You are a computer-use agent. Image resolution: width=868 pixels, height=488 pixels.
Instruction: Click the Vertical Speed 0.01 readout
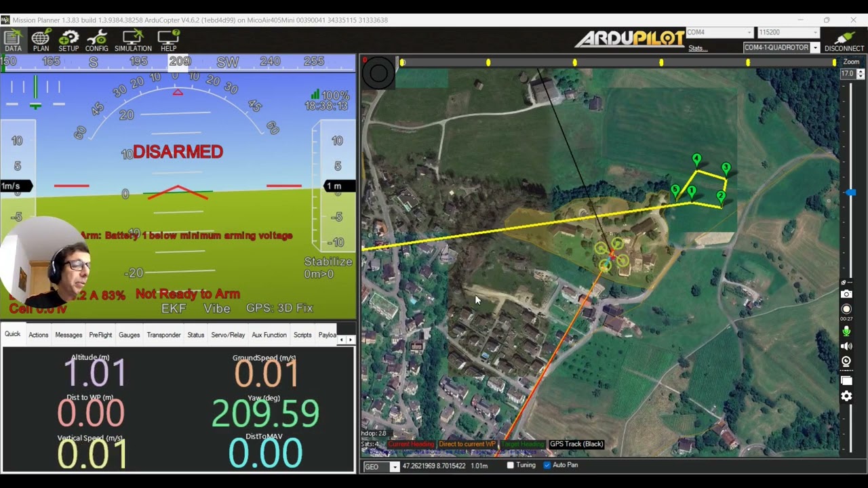click(x=92, y=453)
